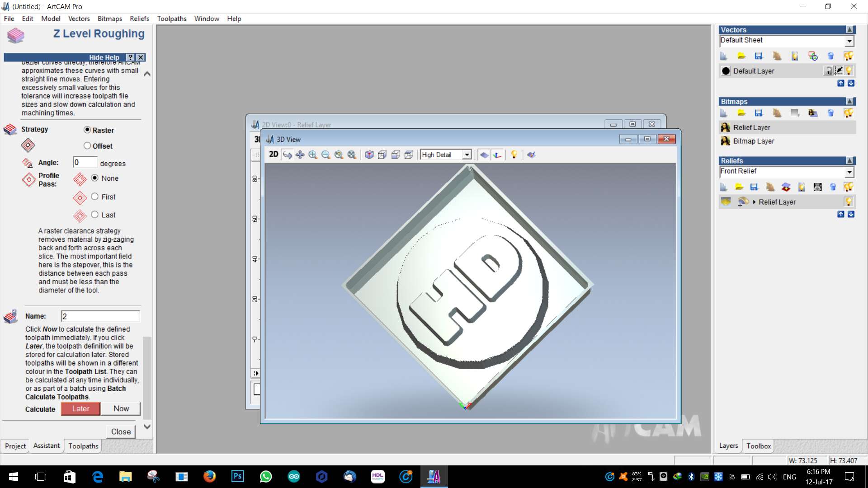
Task: Choose Last profile pass option
Action: 94,215
